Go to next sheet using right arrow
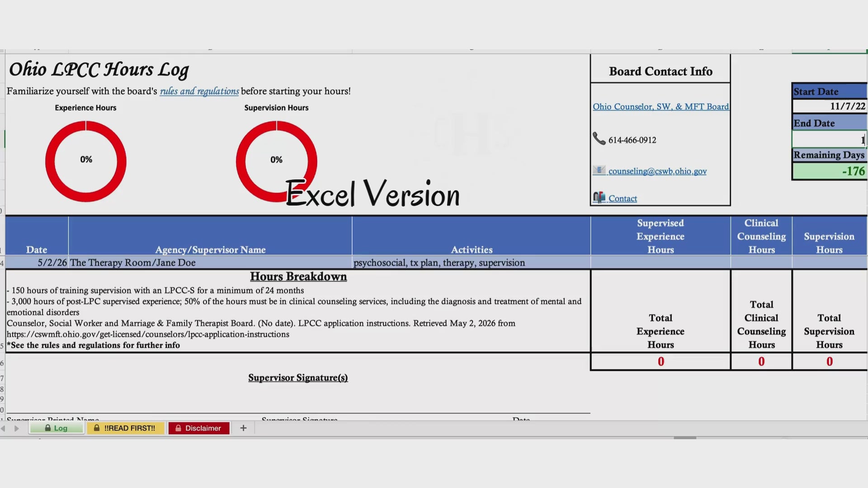This screenshot has width=868, height=488. [17, 428]
